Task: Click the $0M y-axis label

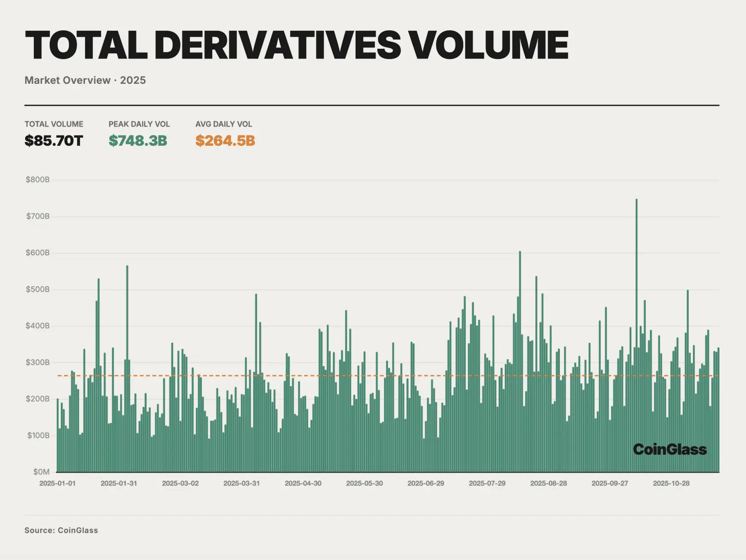Action: pos(41,472)
